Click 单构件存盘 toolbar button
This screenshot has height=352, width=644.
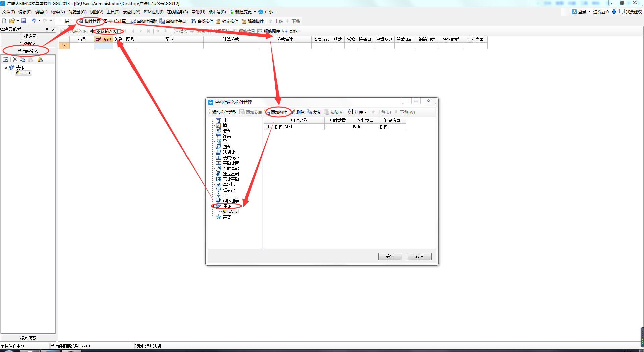[x=173, y=21]
